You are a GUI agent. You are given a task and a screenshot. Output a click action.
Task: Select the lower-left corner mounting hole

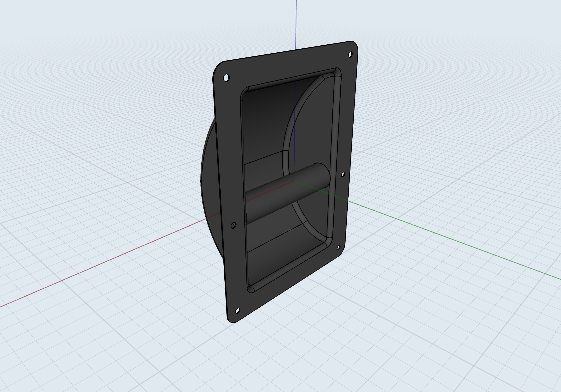(237, 311)
